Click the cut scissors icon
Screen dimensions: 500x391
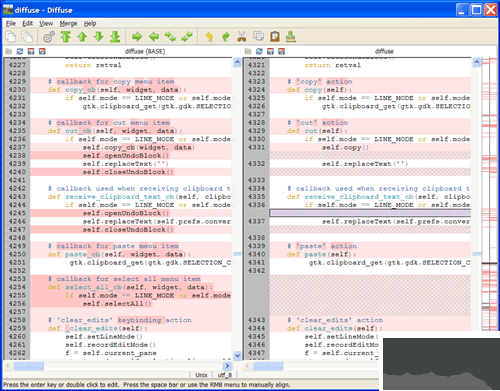click(x=242, y=37)
